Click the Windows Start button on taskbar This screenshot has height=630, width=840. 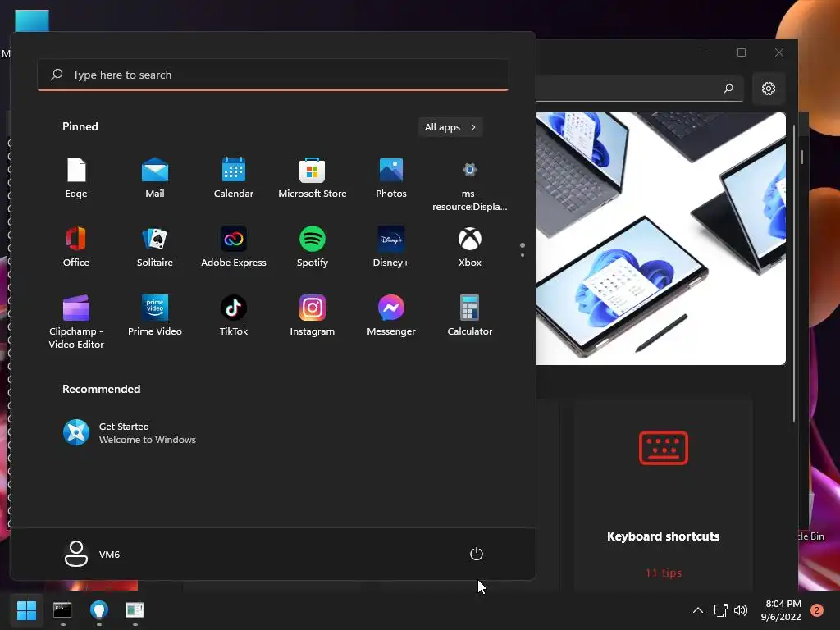[x=26, y=610]
